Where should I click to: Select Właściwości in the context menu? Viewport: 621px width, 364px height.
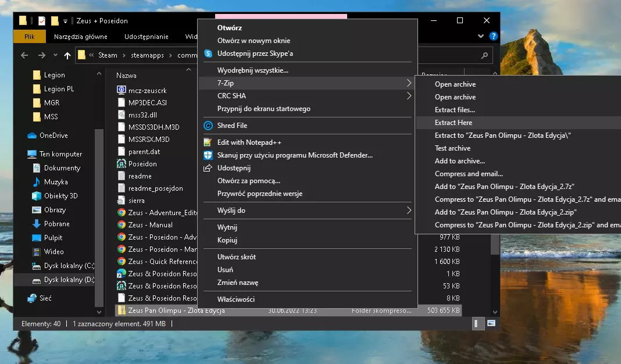pos(236,299)
